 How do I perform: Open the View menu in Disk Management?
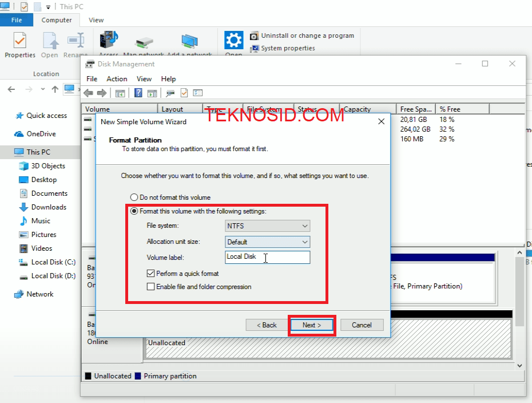pyautogui.click(x=144, y=79)
